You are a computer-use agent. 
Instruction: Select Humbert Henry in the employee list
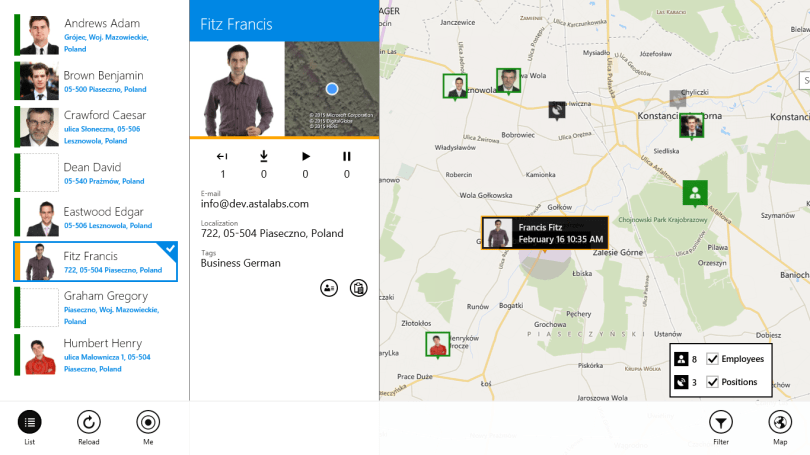pos(96,355)
